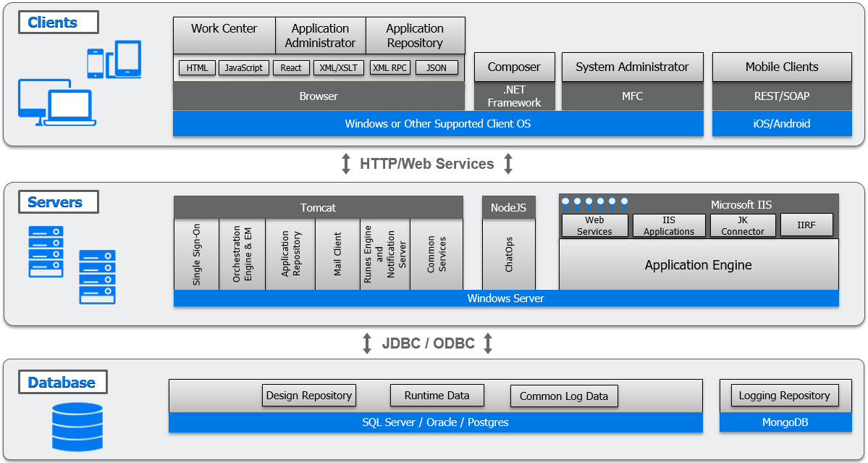Screen dimensions: 868x463
Task: Click the ChatOps block under NodeJS
Action: coord(509,254)
